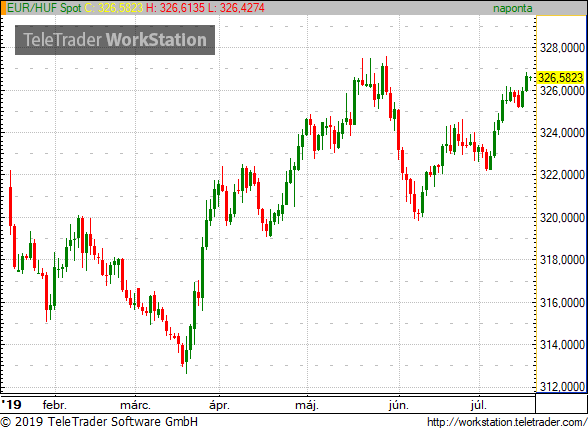Click the 312,0000 price axis label
This screenshot has height=431, width=588.
tap(562, 386)
